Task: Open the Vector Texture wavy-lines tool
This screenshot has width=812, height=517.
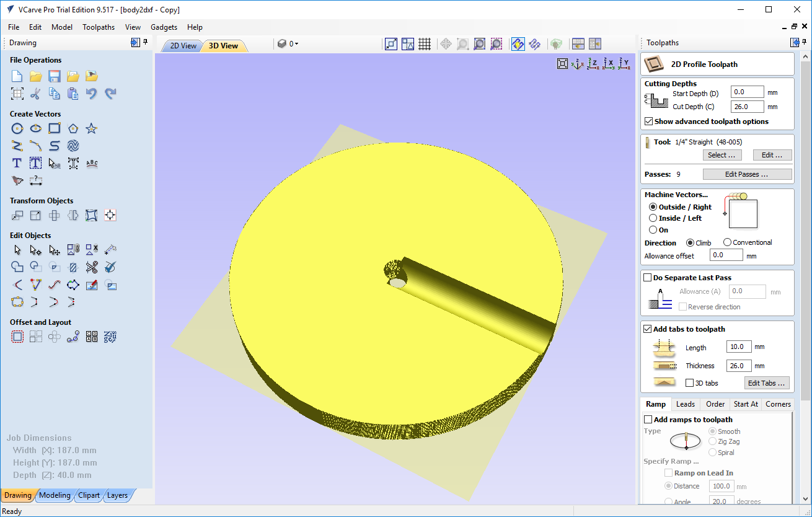Action: click(73, 146)
